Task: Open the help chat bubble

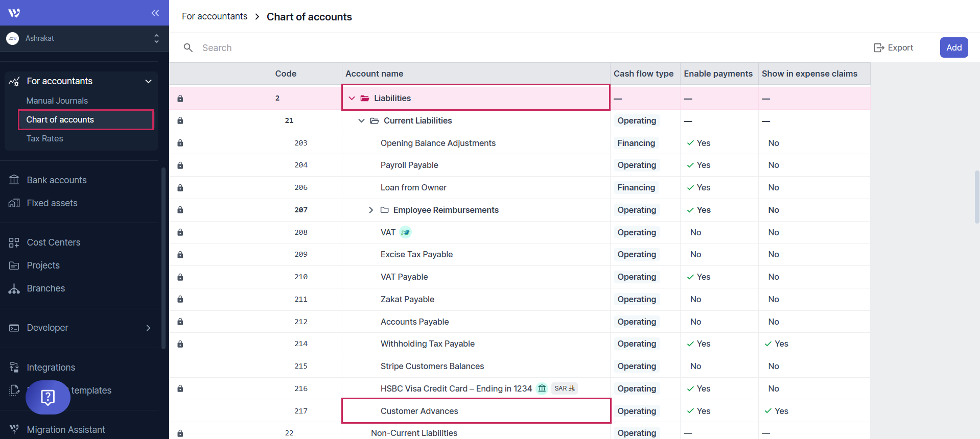Action: click(x=48, y=397)
